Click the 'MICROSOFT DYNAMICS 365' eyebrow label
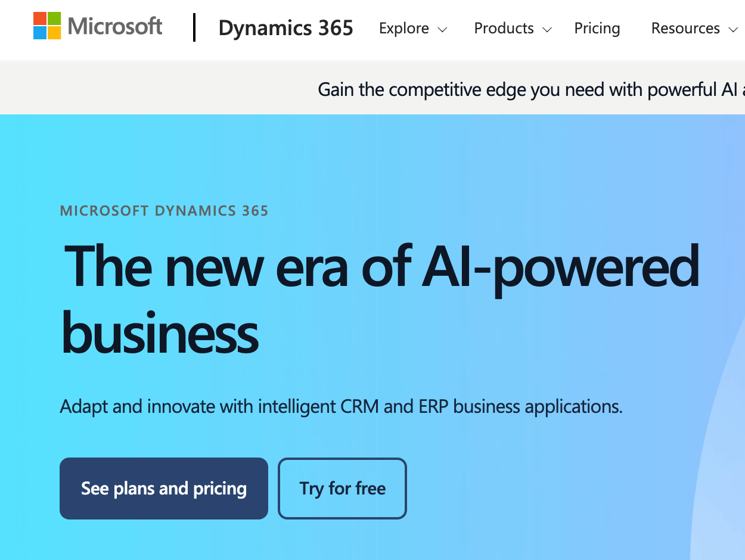The width and height of the screenshot is (745, 560). pos(164,210)
